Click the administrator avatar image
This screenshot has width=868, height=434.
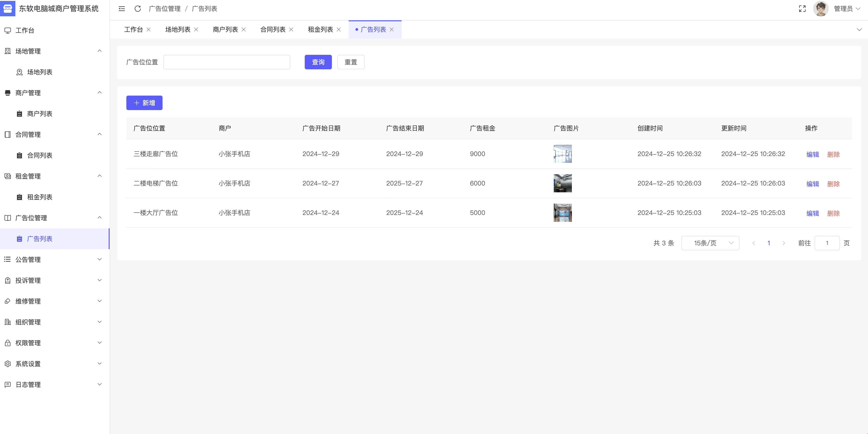point(820,9)
